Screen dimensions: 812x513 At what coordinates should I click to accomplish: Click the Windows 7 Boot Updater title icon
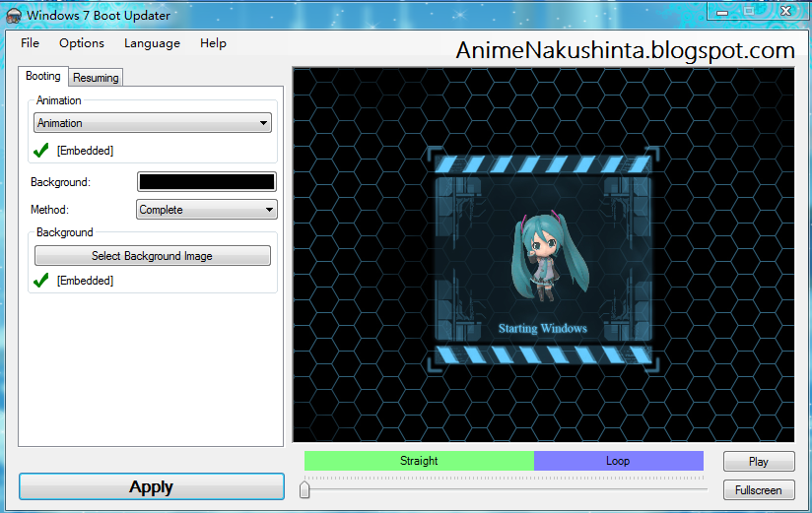point(14,16)
